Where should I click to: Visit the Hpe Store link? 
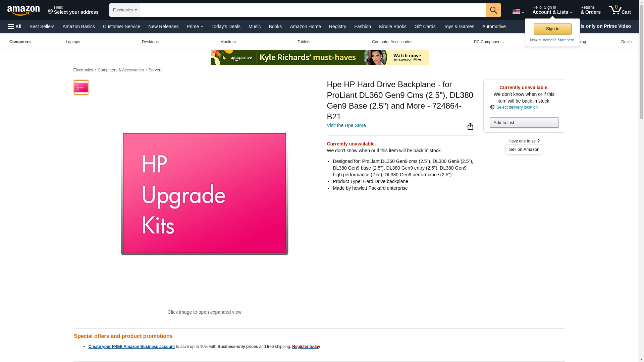point(346,125)
